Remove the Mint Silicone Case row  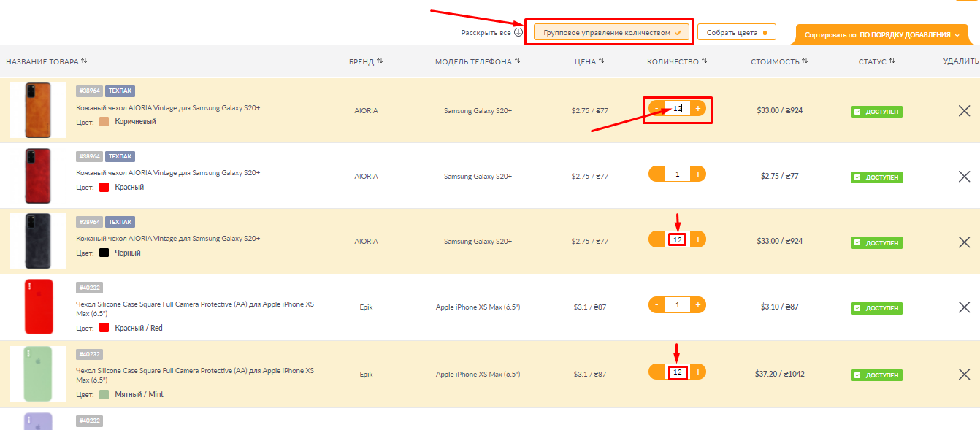pyautogui.click(x=964, y=375)
